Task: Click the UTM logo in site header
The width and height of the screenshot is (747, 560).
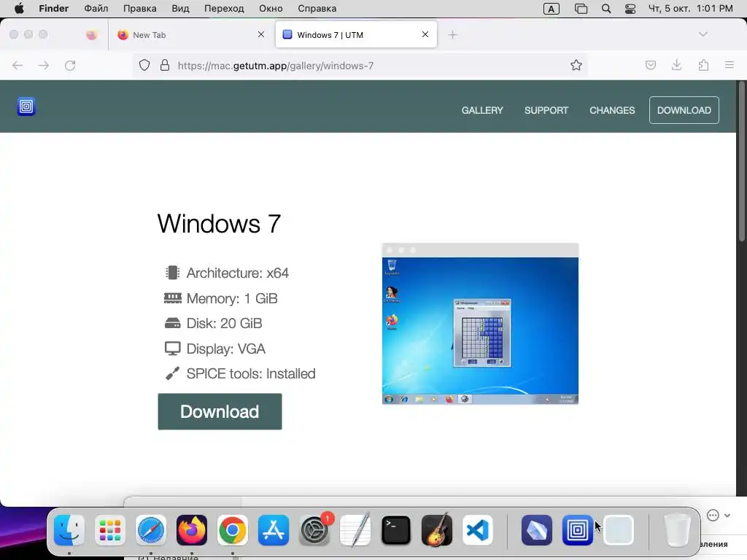Action: point(26,106)
